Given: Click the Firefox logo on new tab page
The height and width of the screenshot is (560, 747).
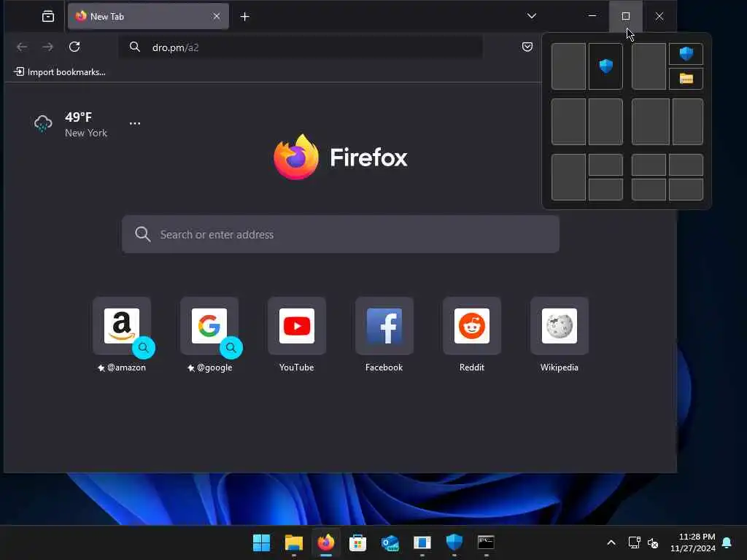Looking at the screenshot, I should tap(341, 157).
